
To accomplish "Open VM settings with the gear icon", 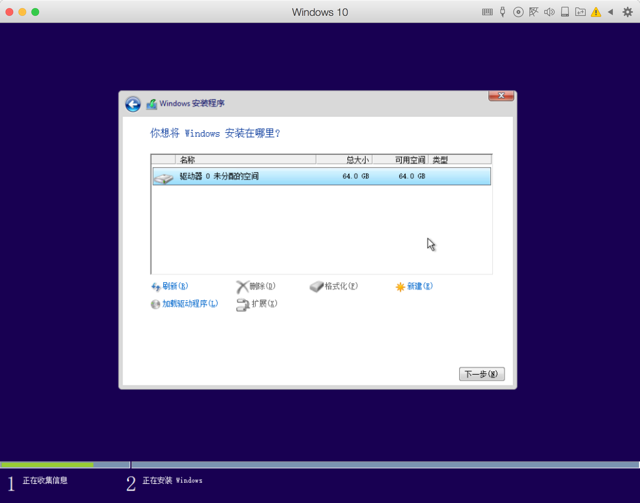I will click(627, 12).
